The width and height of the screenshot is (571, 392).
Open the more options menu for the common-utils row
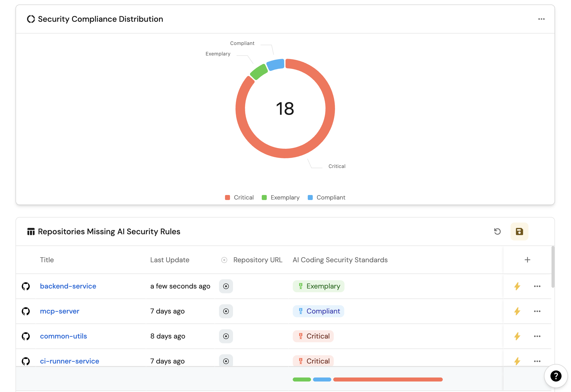point(537,336)
